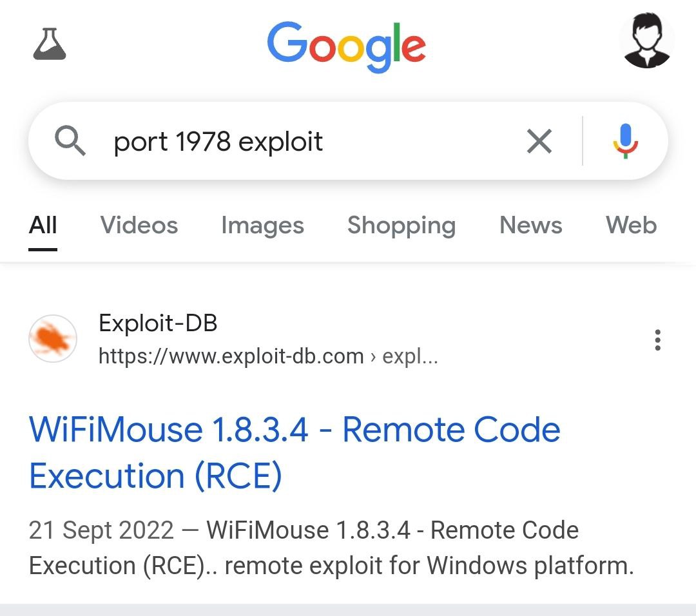Open Search Labs flask icon
This screenshot has width=696, height=616.
pos(50,43)
